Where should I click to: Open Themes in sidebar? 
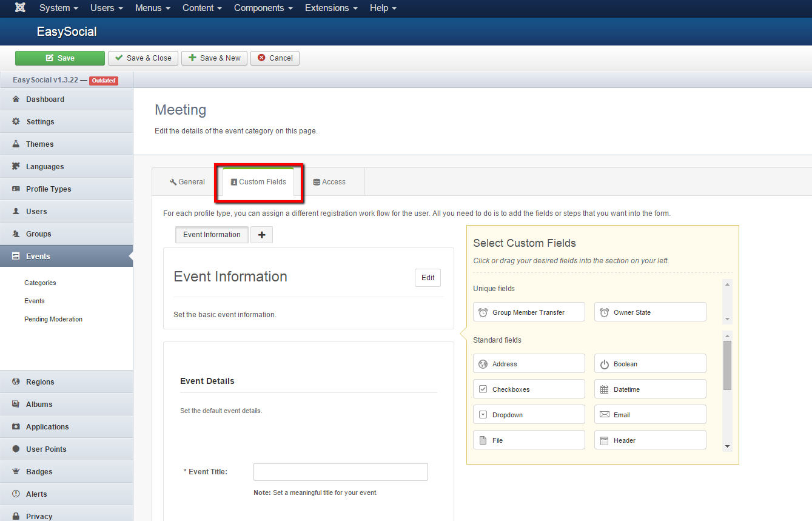point(66,144)
